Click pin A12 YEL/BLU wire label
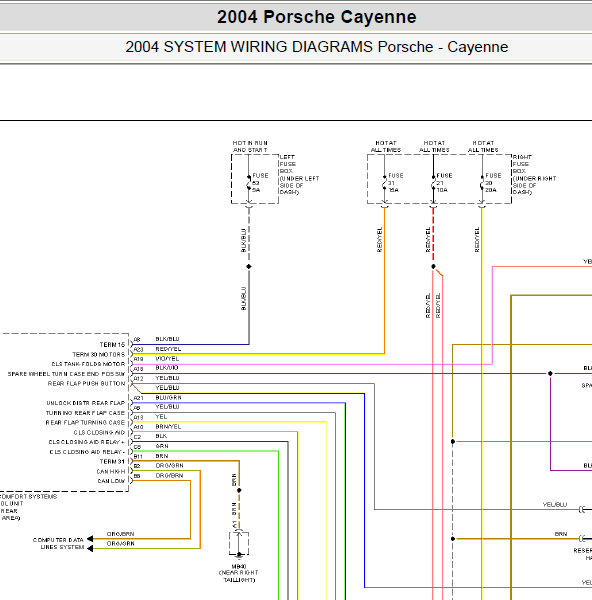The image size is (592, 600). 167,378
